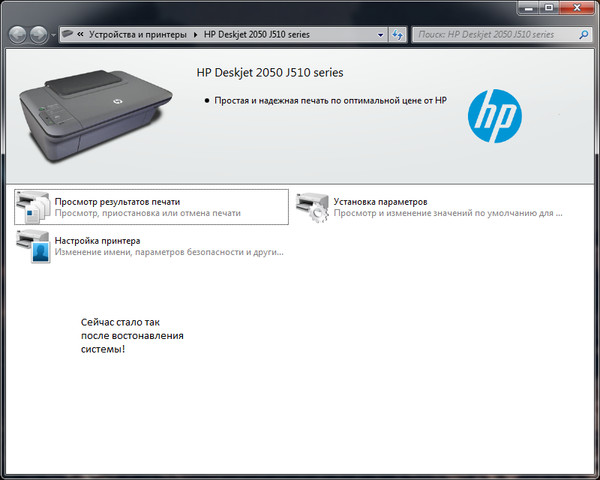Refresh the view with the refresh button
Screen dimensions: 600x480
398,35
